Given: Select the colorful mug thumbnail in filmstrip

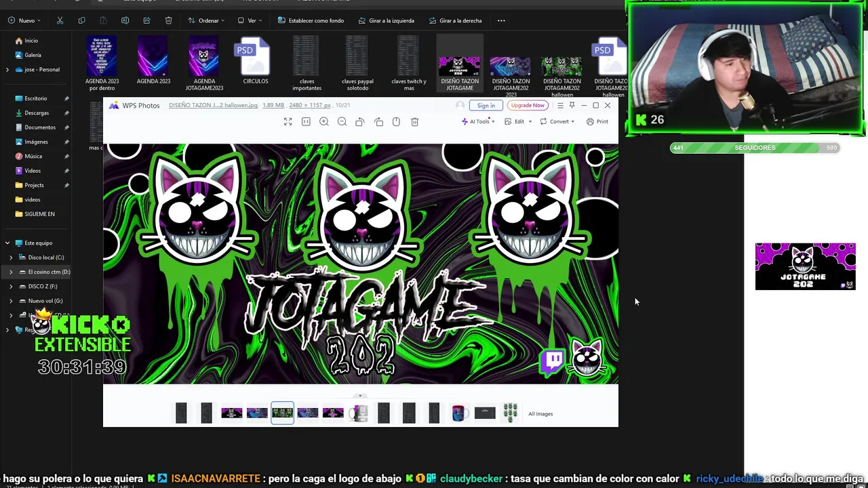Looking at the screenshot, I should 459,413.
